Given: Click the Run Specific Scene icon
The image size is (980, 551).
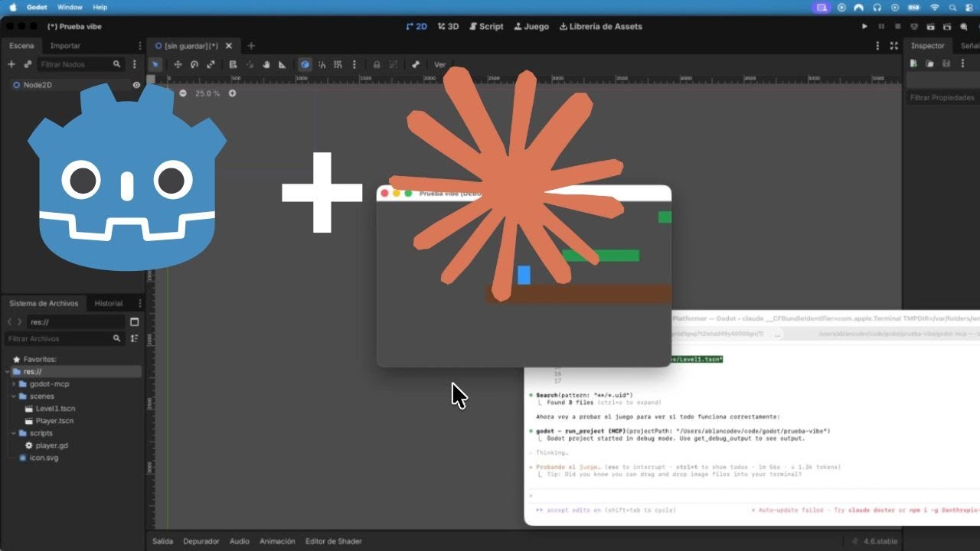Looking at the screenshot, I should (x=947, y=26).
